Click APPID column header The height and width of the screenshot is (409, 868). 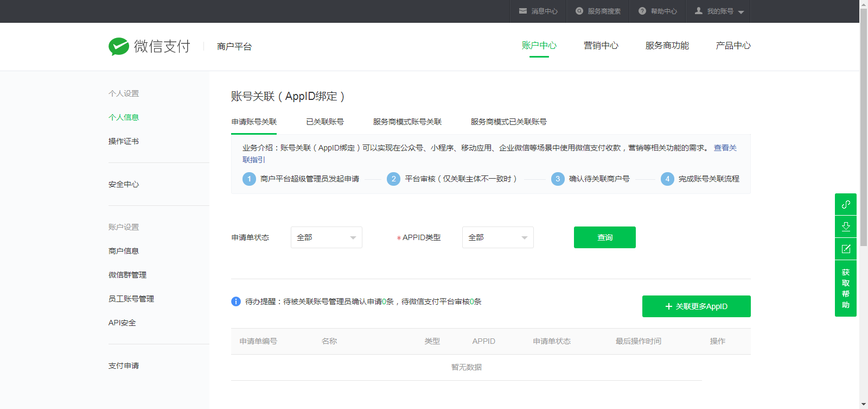484,341
